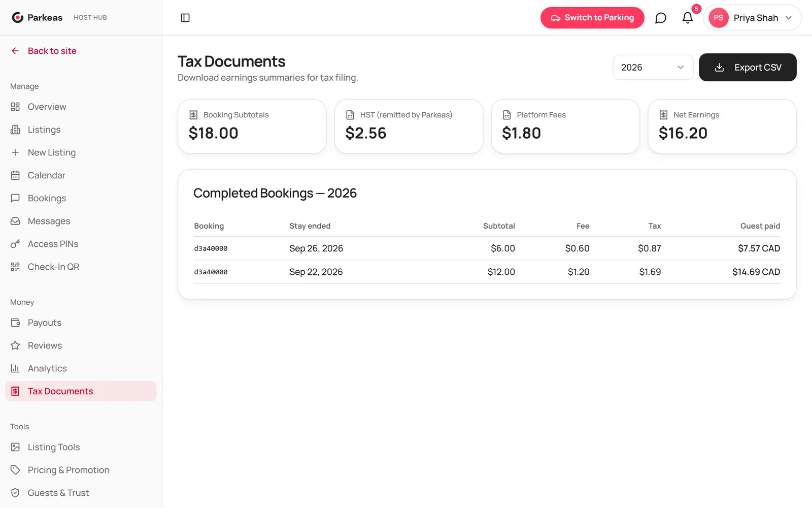Click the $0.60 fee cell
This screenshot has width=812, height=508.
pos(578,248)
